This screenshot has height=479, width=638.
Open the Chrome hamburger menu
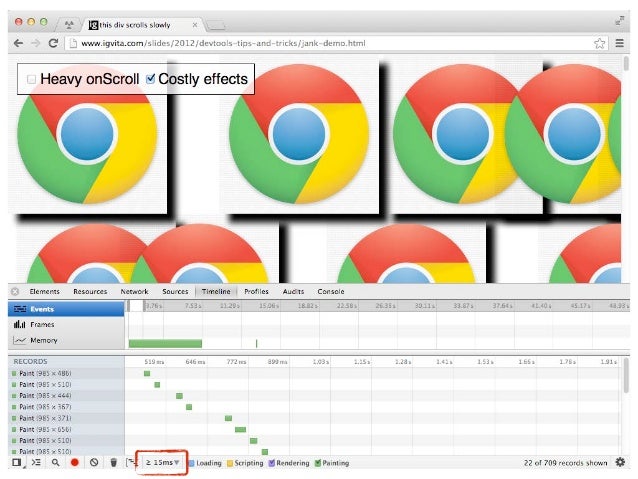click(619, 43)
